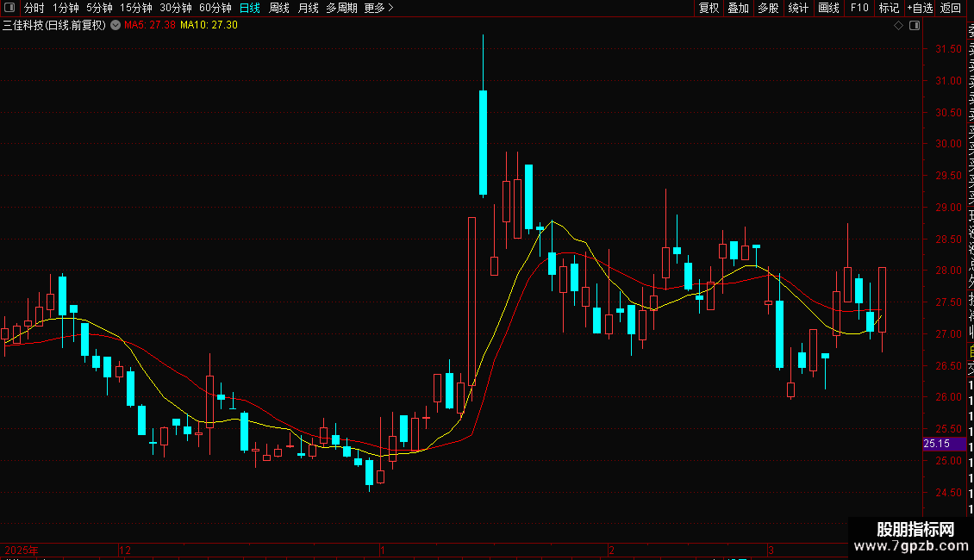Switch to 月线 monthly chart
This screenshot has height=560, width=974.
tap(308, 8)
